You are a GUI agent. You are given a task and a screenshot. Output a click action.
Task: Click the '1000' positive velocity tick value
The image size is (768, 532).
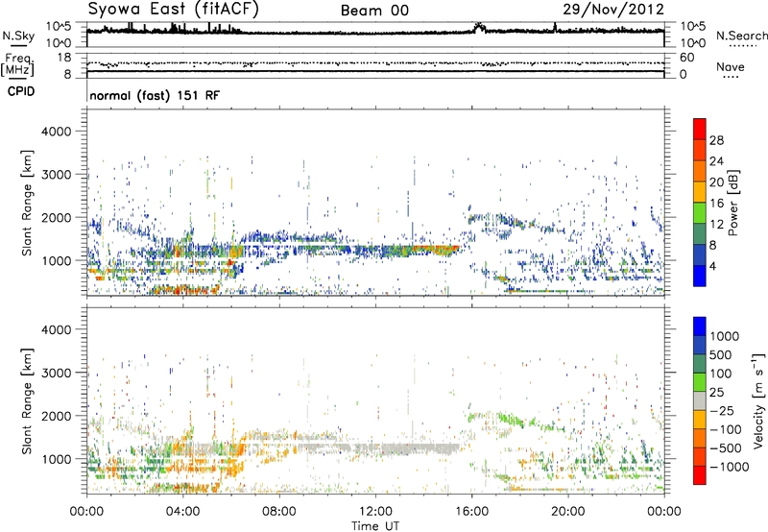tap(724, 336)
